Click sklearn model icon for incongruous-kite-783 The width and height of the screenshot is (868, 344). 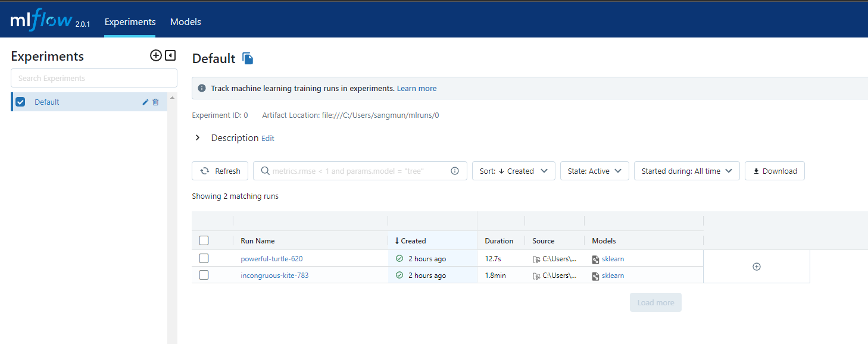[595, 276]
